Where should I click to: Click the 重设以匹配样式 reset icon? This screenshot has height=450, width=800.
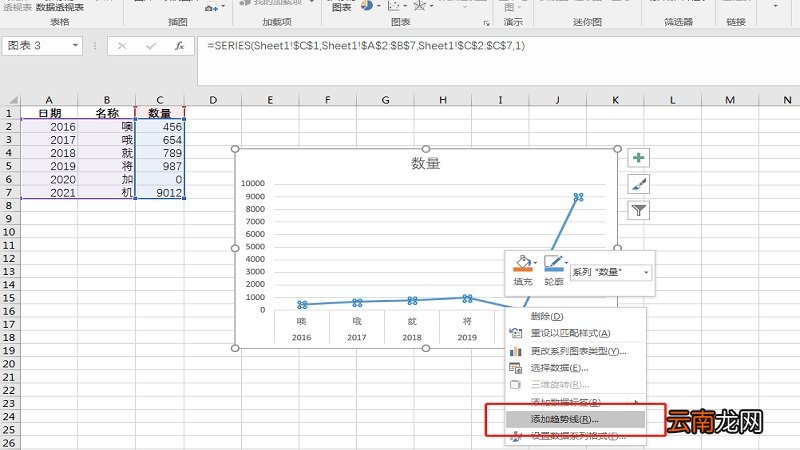click(x=516, y=333)
